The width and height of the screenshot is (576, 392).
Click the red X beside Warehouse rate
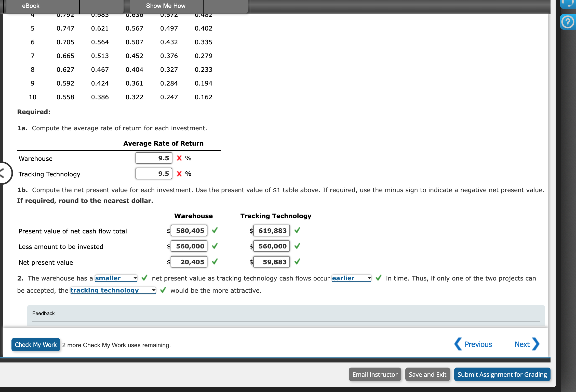coord(179,158)
